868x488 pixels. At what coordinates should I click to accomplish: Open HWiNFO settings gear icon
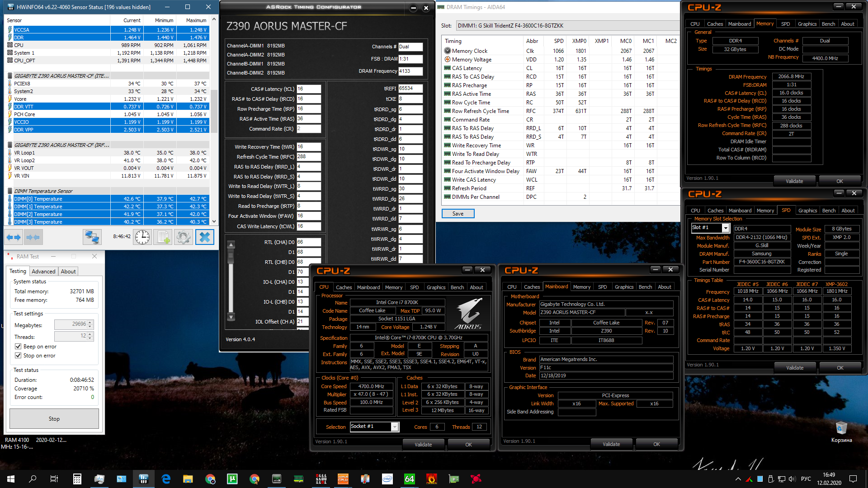(x=184, y=237)
